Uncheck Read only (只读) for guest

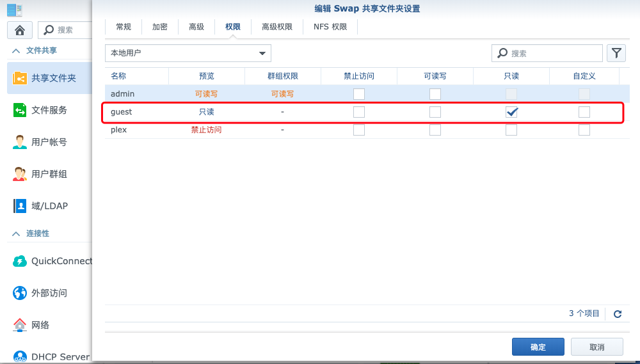pos(511,112)
